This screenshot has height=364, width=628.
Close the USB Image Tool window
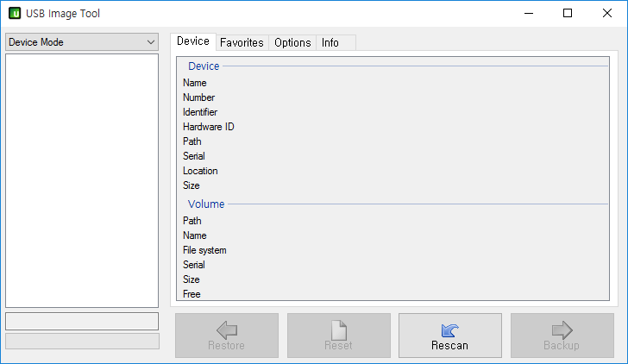607,14
